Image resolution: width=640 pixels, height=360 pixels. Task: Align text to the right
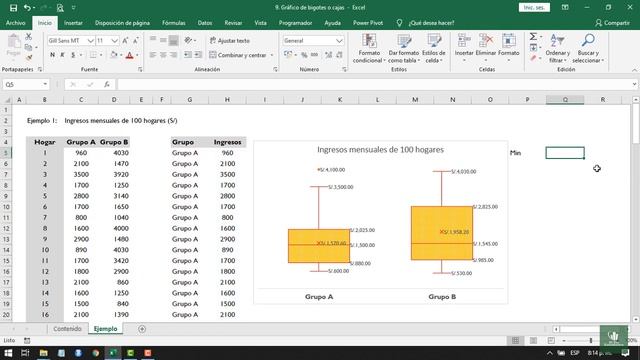[173, 55]
